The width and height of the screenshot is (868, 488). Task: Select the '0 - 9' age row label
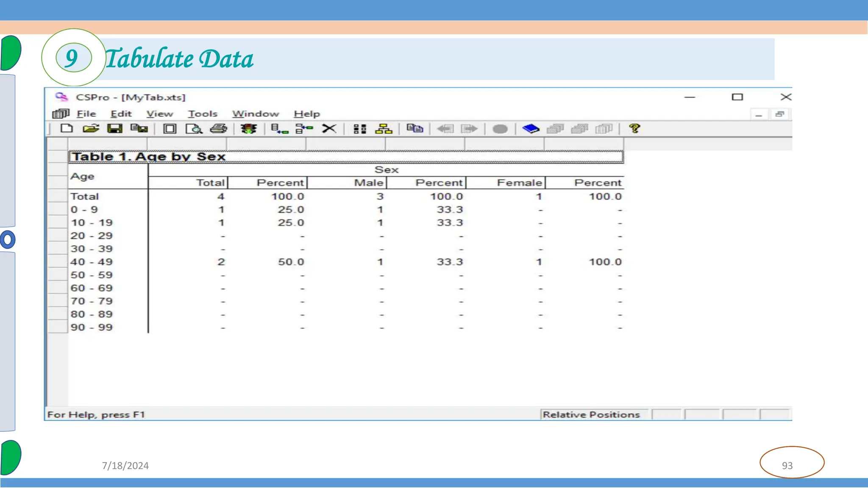pyautogui.click(x=84, y=210)
